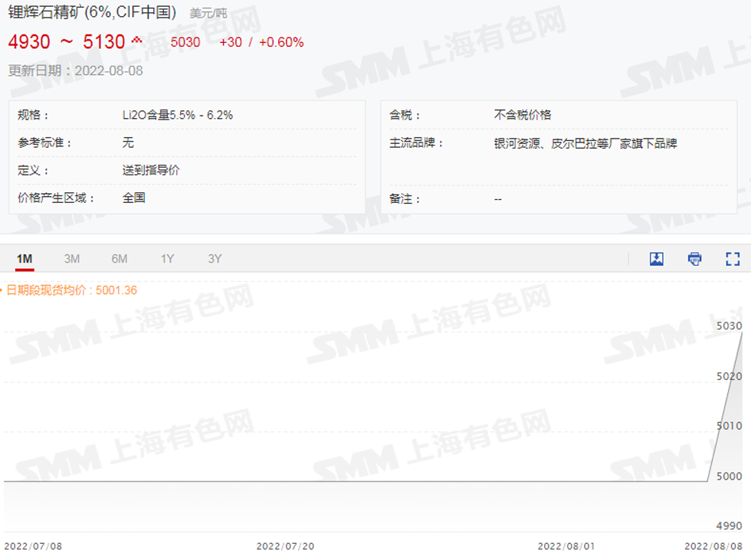Show the 1Y price history tab
This screenshot has height=560, width=751.
(x=167, y=259)
